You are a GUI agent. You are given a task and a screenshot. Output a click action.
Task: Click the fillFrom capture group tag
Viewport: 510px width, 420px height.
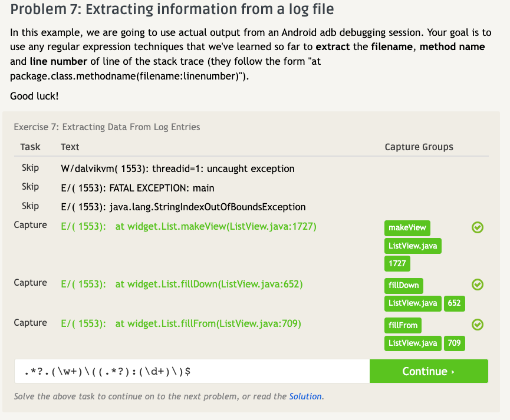[x=403, y=325]
